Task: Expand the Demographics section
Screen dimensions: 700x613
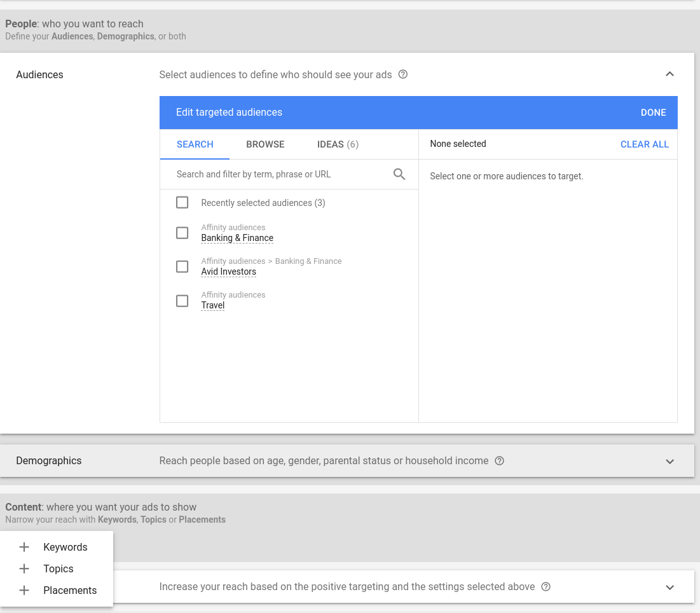Action: click(x=669, y=461)
